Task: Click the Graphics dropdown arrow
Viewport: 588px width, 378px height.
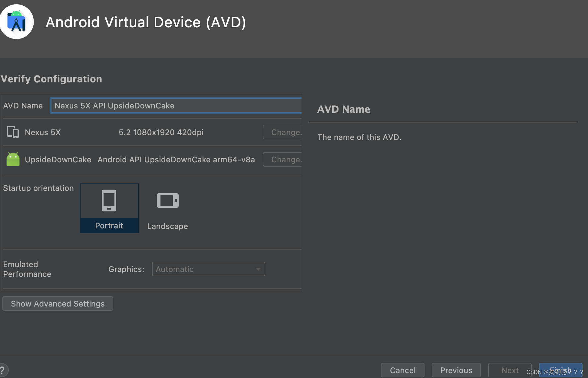Action: (258, 269)
